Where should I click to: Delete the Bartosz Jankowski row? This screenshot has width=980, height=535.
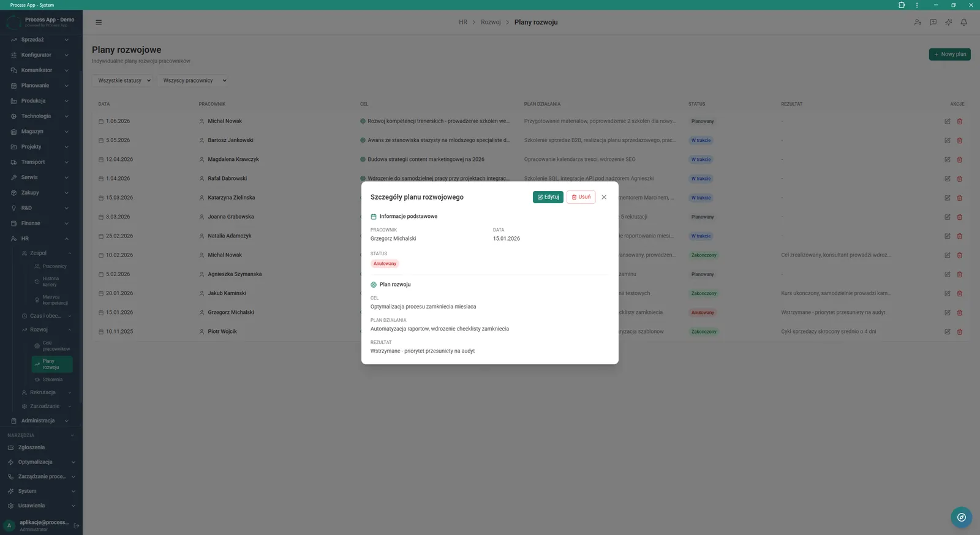click(960, 140)
